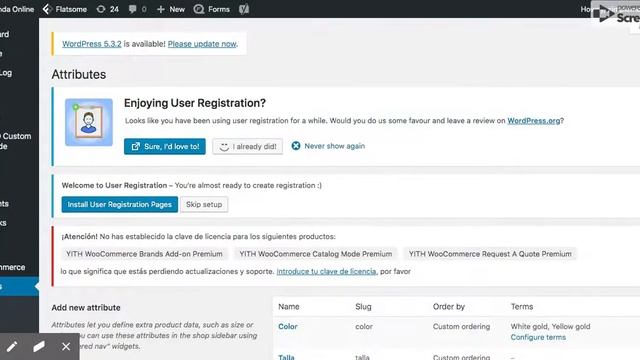Select the eraser annotation tool
This screenshot has height=360, width=640.
pyautogui.click(x=39, y=347)
